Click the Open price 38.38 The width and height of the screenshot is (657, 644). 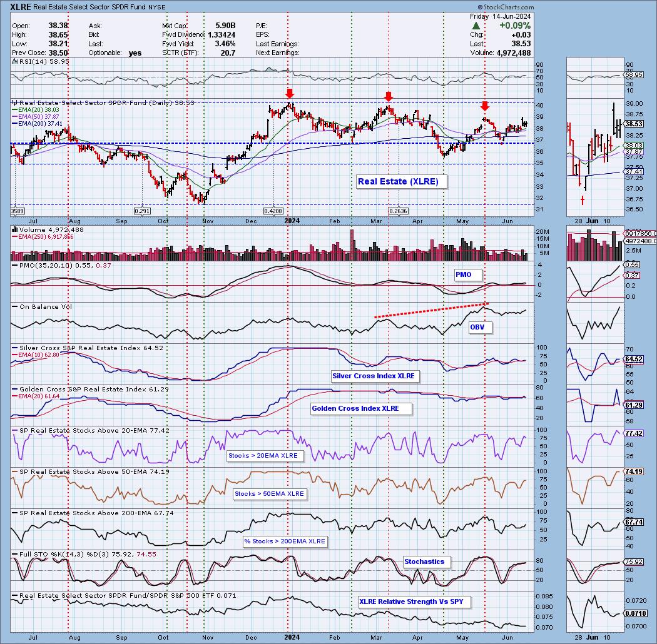(x=58, y=26)
